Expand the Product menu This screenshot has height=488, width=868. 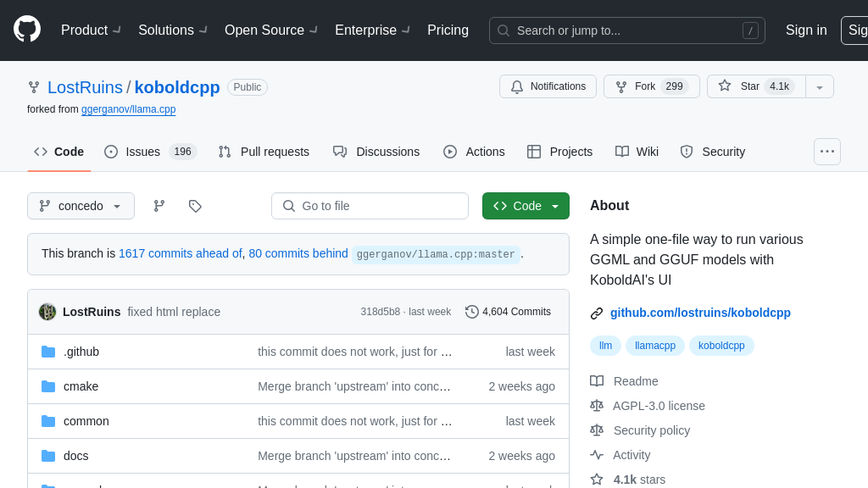tap(91, 30)
